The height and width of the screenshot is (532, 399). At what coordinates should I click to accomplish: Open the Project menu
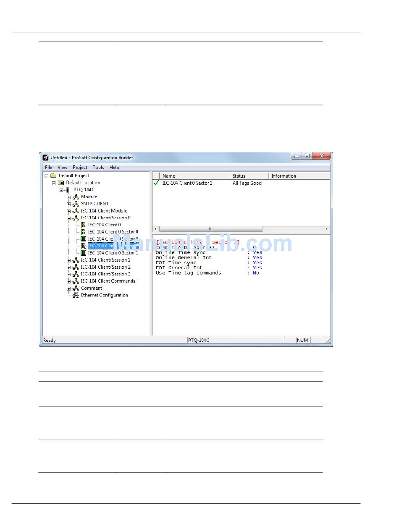(80, 167)
